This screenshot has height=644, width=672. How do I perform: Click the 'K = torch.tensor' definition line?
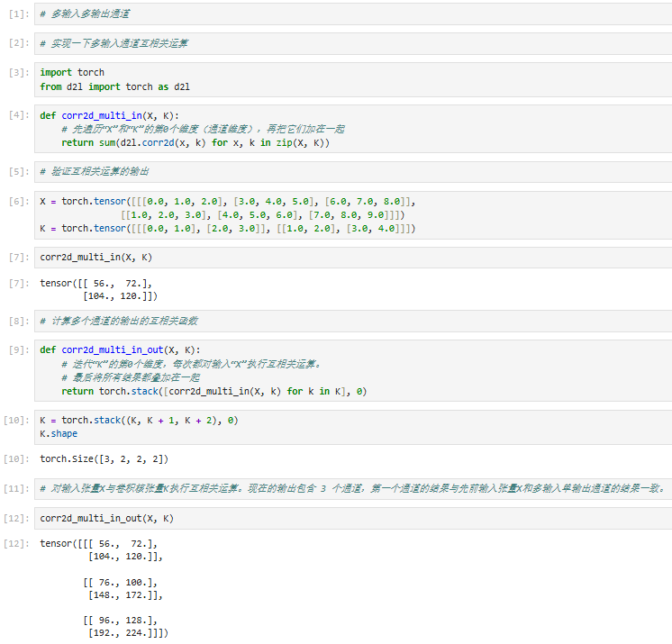228,229
